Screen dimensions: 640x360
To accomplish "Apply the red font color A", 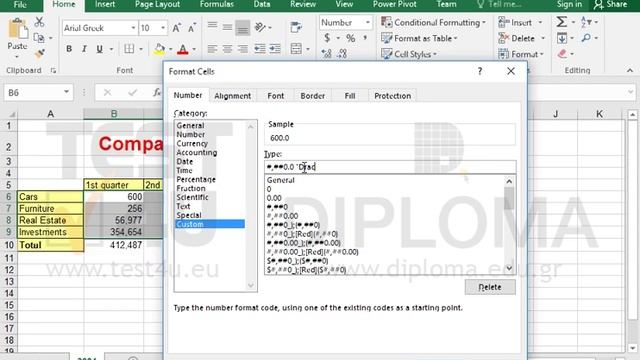I will [183, 49].
